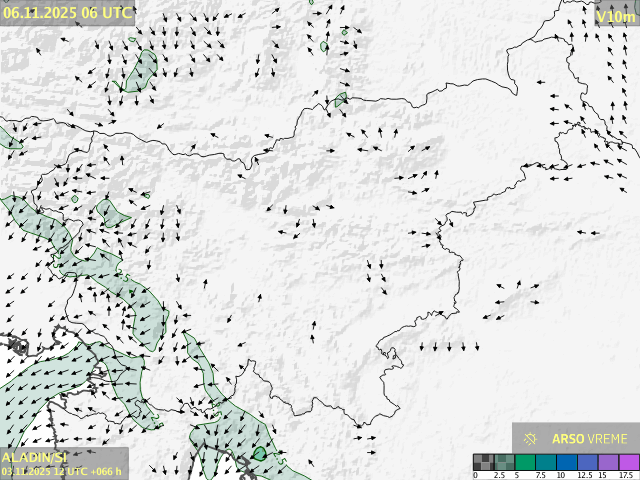Select the green checkered 2.5 legend swatch

point(504,462)
